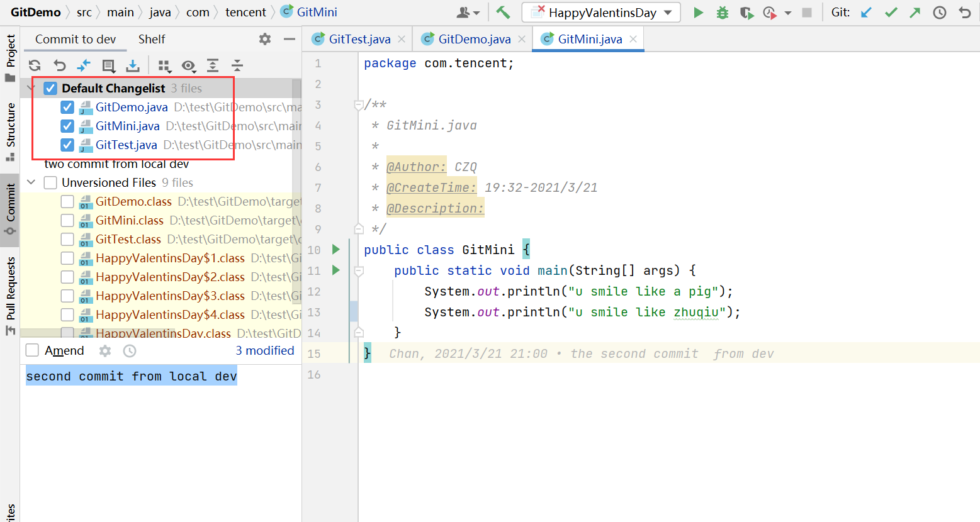Hide the commit tool window with minus icon
Image resolution: width=980 pixels, height=522 pixels.
(x=290, y=39)
